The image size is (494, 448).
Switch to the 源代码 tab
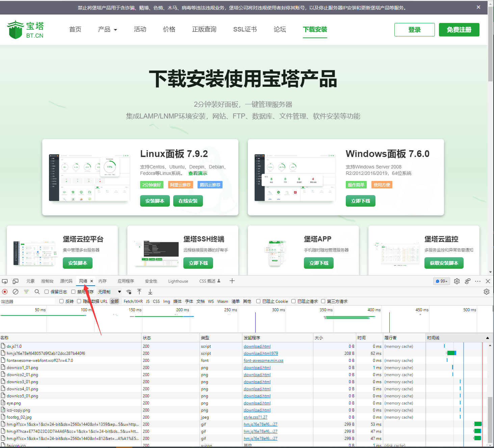66,281
